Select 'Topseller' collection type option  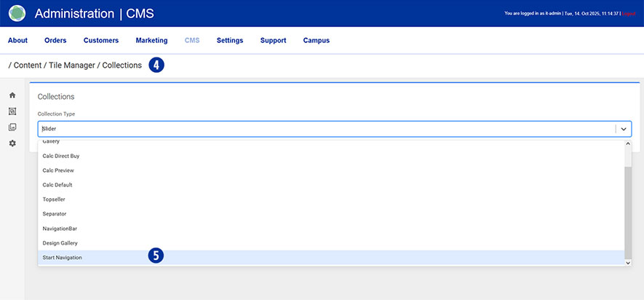pos(56,199)
